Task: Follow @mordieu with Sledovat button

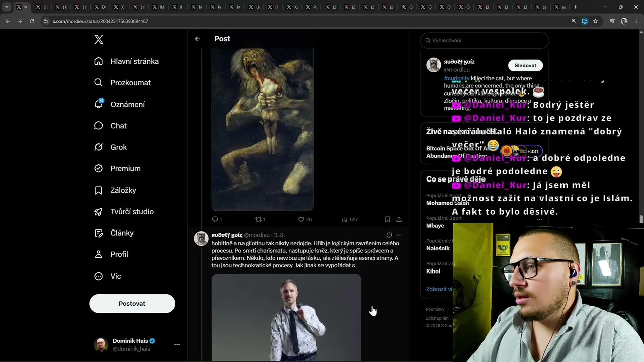Action: click(525, 65)
